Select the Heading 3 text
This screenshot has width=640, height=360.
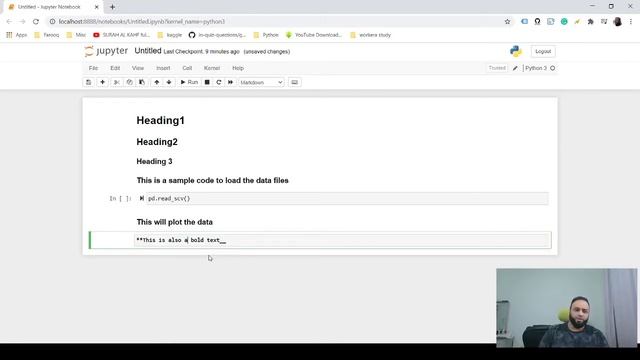154,162
